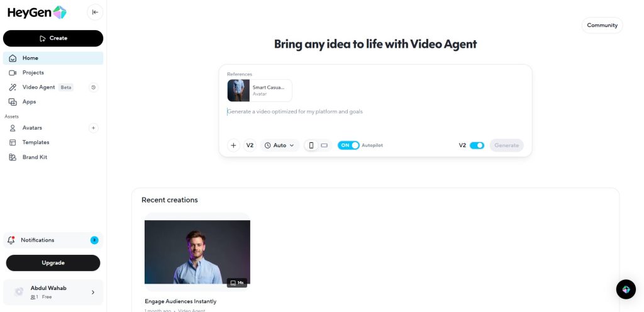Click the HeyGen logo
Screen dimensions: 644x312
point(36,12)
